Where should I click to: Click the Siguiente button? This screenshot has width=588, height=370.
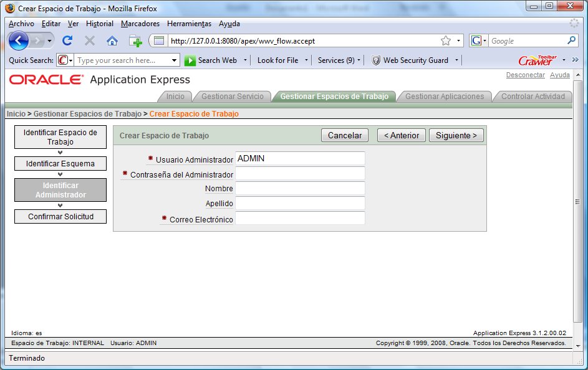point(456,135)
